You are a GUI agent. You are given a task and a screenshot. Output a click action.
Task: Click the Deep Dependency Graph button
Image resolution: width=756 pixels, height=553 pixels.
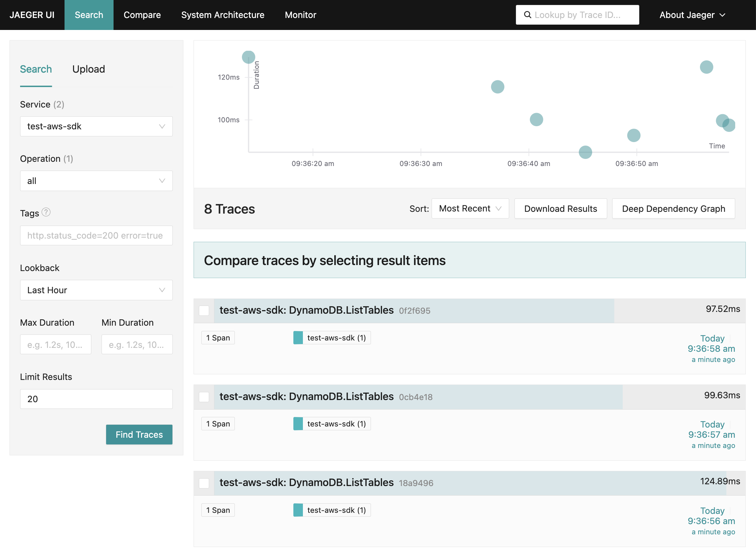[674, 208]
